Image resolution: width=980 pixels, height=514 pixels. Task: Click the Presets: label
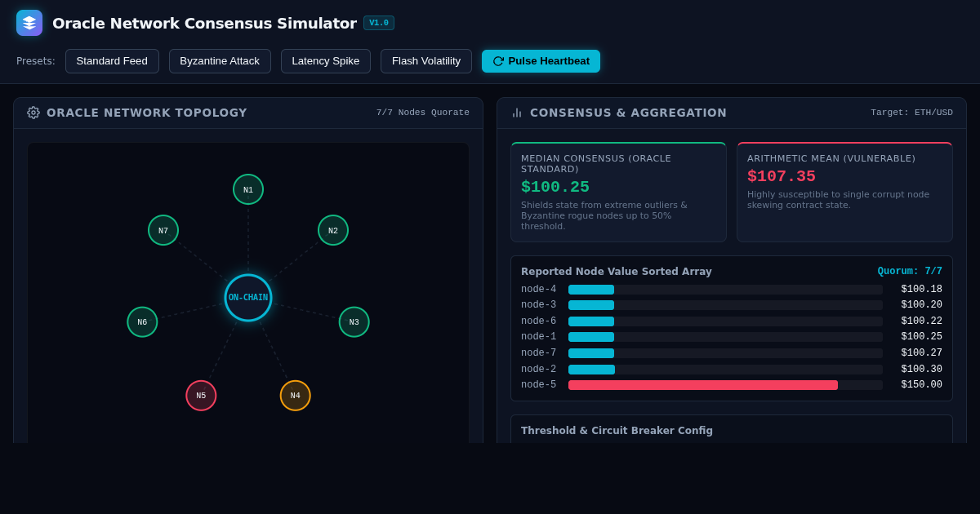36,61
